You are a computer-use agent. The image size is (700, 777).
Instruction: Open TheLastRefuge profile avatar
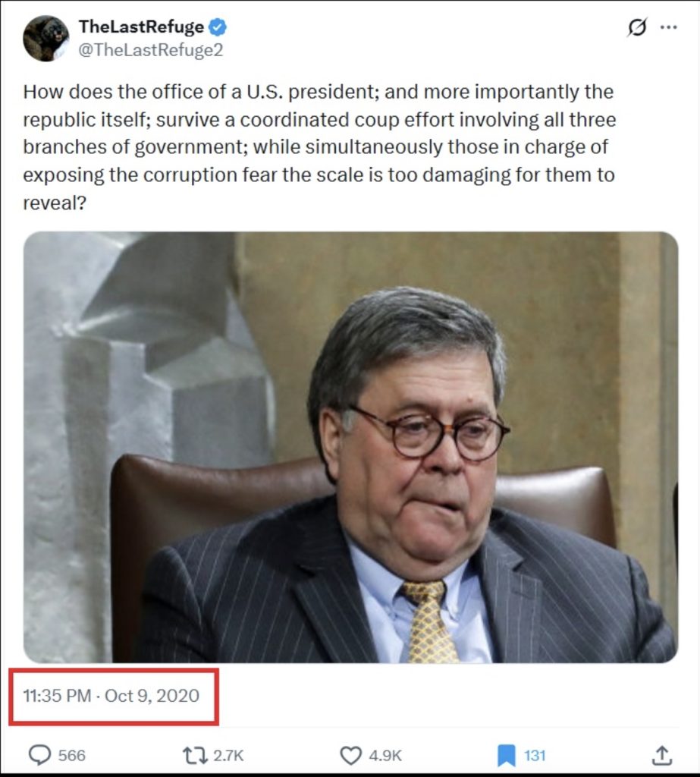coord(46,38)
